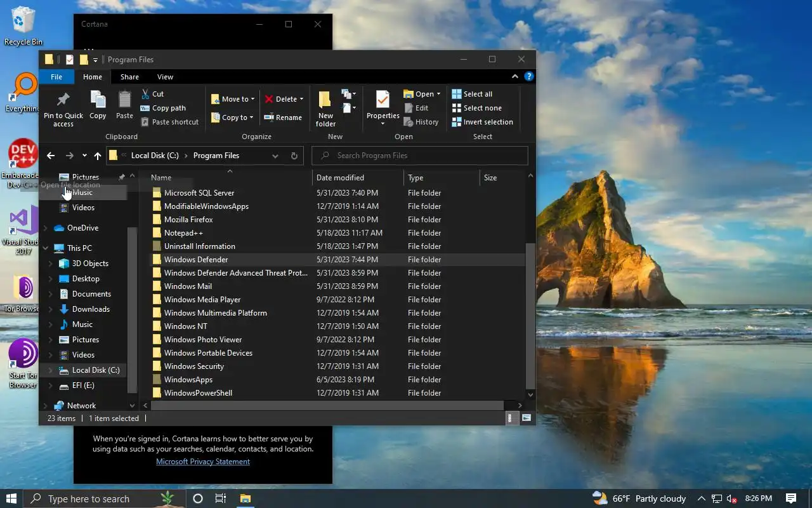812x508 pixels.
Task: Click the Cut scissors icon
Action: pyautogui.click(x=145, y=94)
